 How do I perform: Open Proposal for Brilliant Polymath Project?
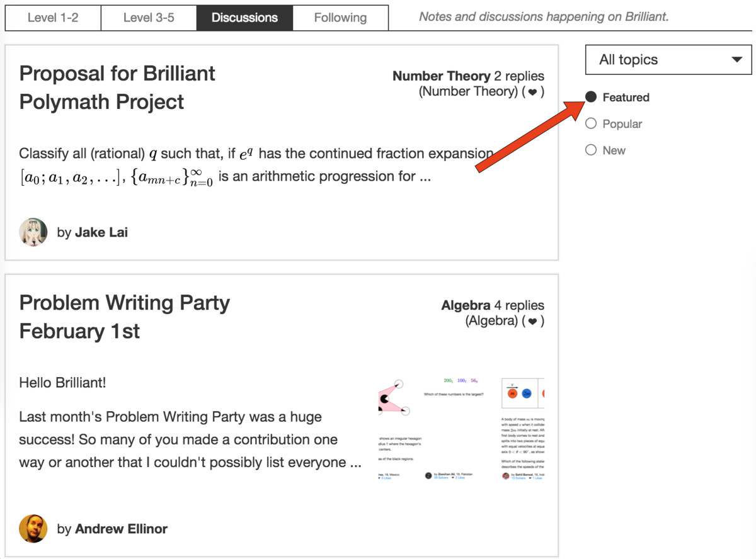coord(117,88)
